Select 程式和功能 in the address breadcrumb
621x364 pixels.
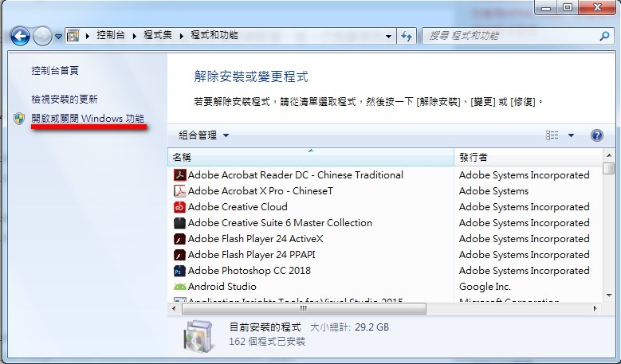point(214,35)
